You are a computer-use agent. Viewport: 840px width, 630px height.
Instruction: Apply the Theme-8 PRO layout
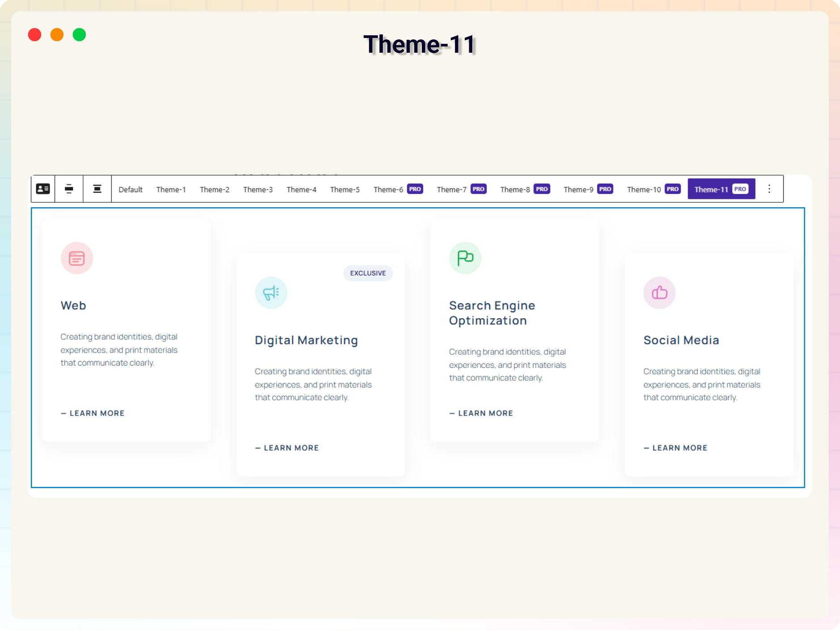[525, 189]
